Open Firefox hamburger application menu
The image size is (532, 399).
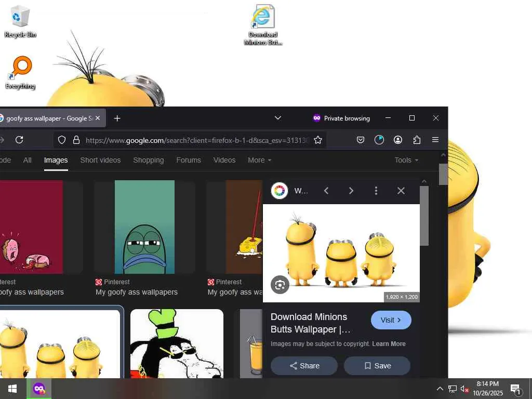(435, 140)
